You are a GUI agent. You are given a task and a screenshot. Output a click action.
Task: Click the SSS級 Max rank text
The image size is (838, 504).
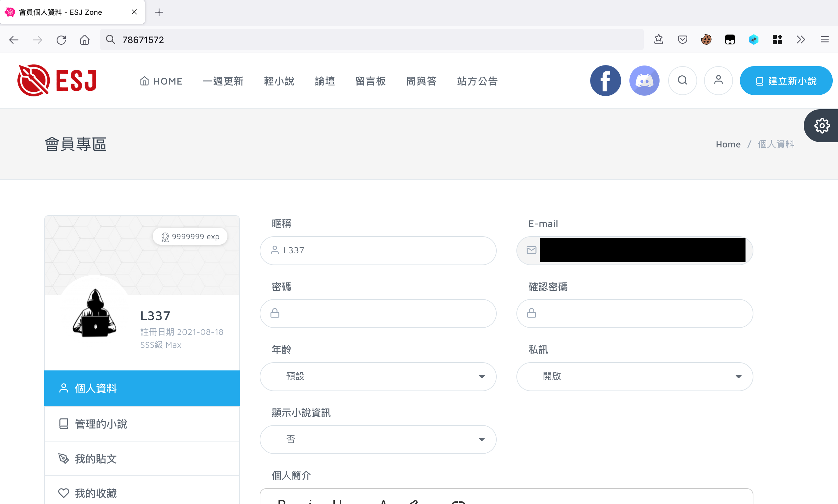click(161, 345)
